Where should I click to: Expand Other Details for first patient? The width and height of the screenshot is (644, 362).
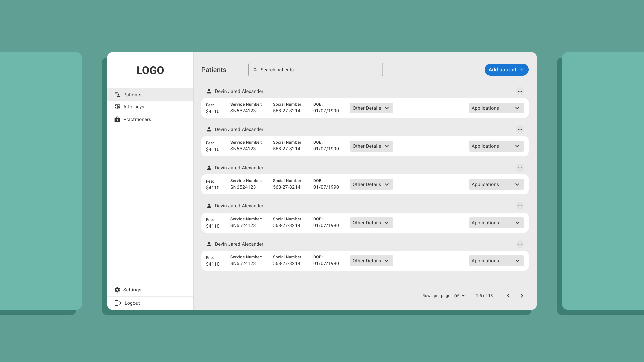pos(372,108)
